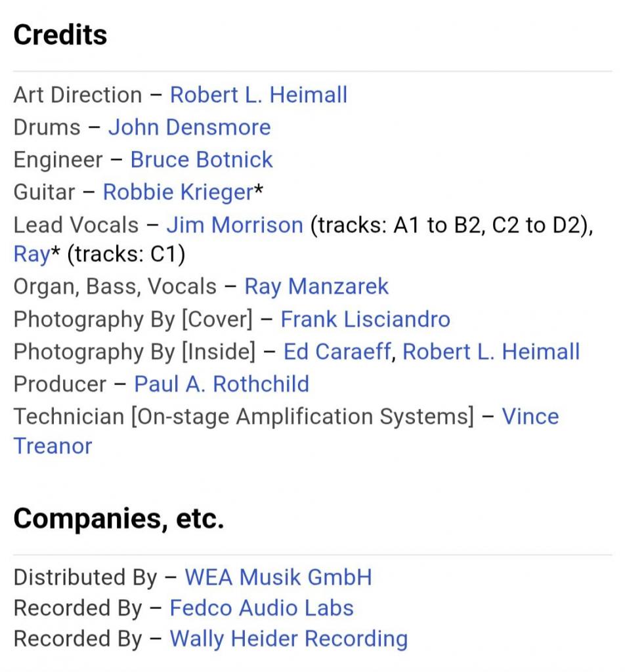625x672 pixels.
Task: Open Robert L. Heimall link under Art Direction
Action: (258, 95)
